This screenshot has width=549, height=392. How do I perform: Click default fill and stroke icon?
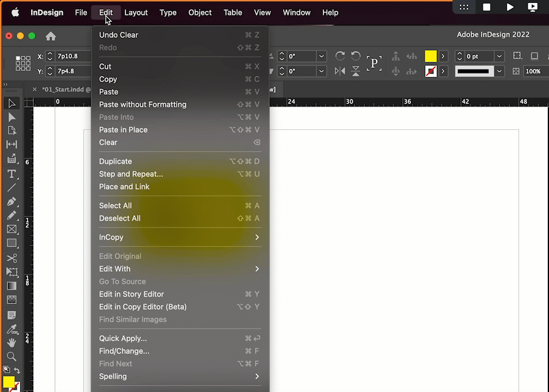(6, 370)
